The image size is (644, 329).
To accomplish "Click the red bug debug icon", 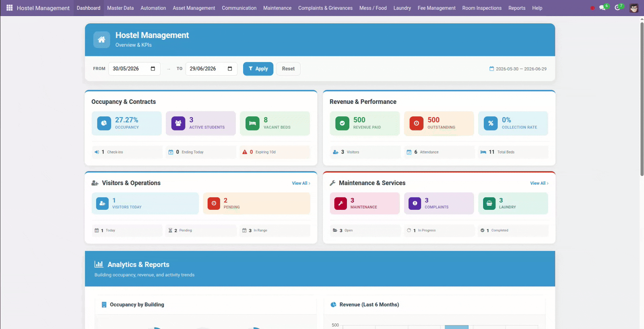I will pyautogui.click(x=592, y=8).
